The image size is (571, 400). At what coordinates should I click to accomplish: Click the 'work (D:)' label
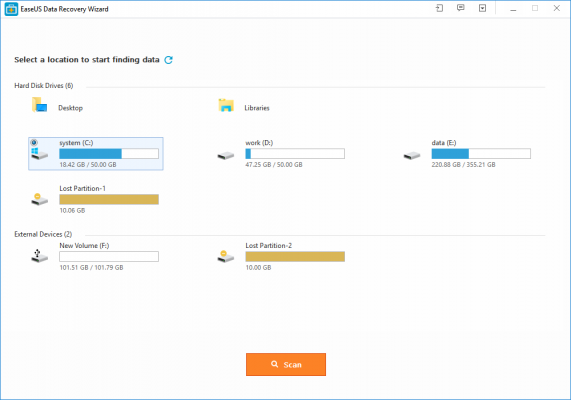coord(259,143)
